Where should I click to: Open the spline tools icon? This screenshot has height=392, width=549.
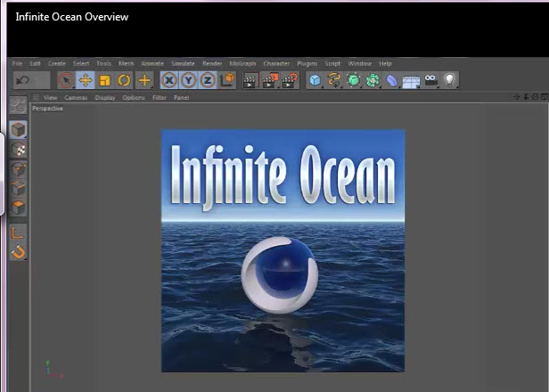pyautogui.click(x=334, y=80)
